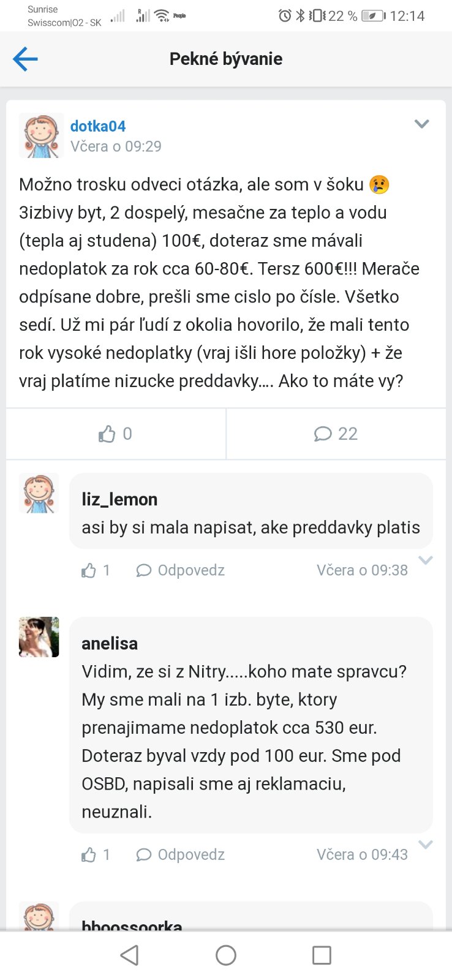Tap the Pekné bývanie header title
Viewport: 452px width, 980px height.
tap(226, 59)
